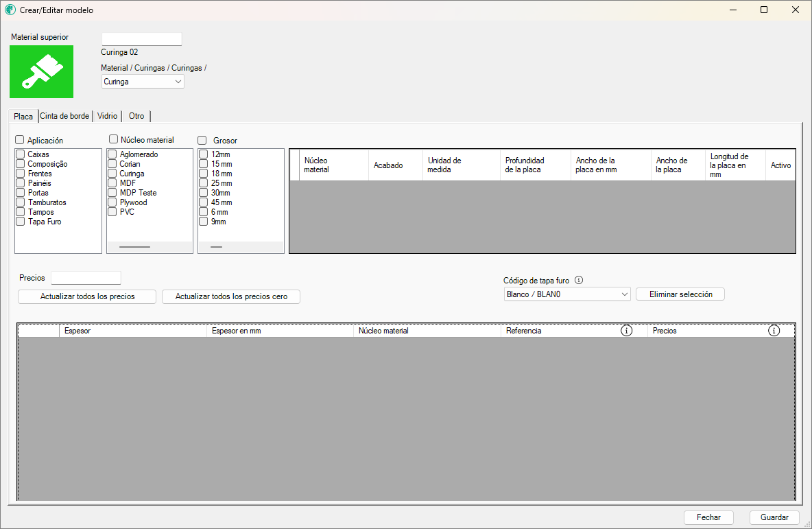This screenshot has height=529, width=812.
Task: Click info icon in Precios column header
Action: pyautogui.click(x=774, y=331)
